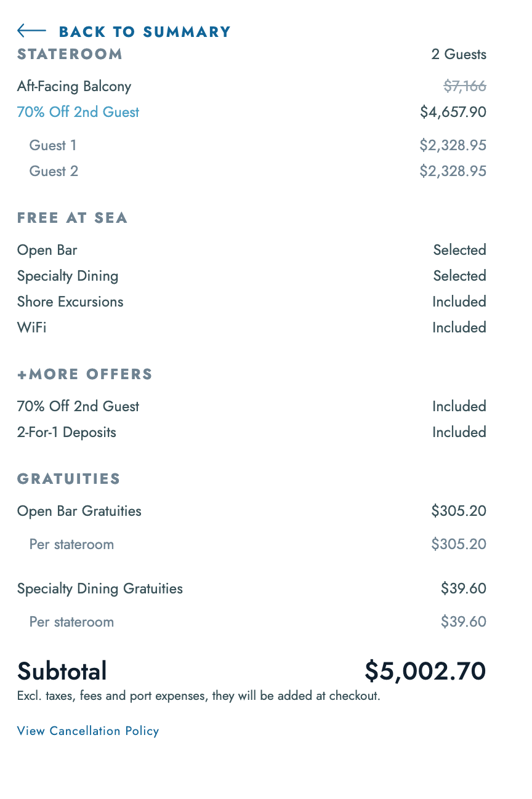Click the 2 Guests label
532x799 pixels.
tap(459, 54)
